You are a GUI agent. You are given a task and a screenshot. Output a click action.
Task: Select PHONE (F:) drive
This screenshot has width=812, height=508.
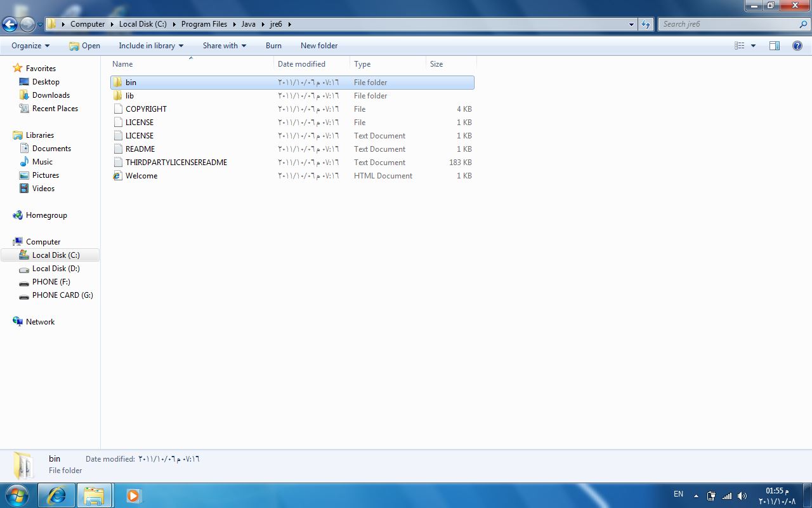pos(51,282)
